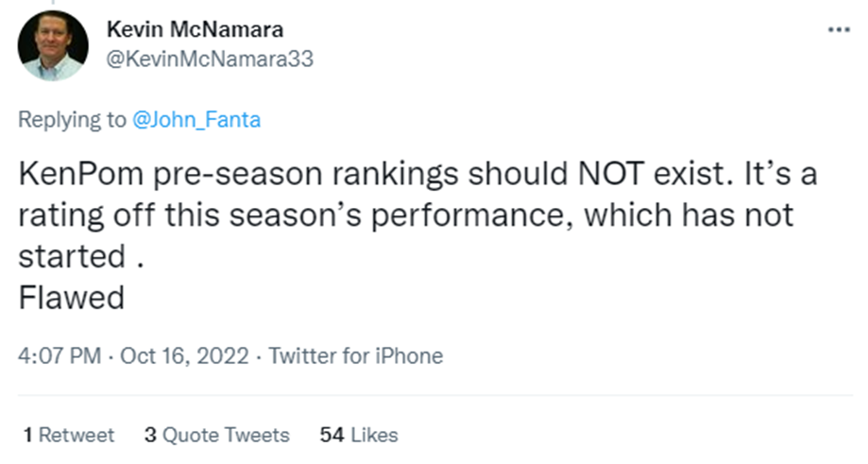Show the 3 Quote Tweets

[216, 435]
